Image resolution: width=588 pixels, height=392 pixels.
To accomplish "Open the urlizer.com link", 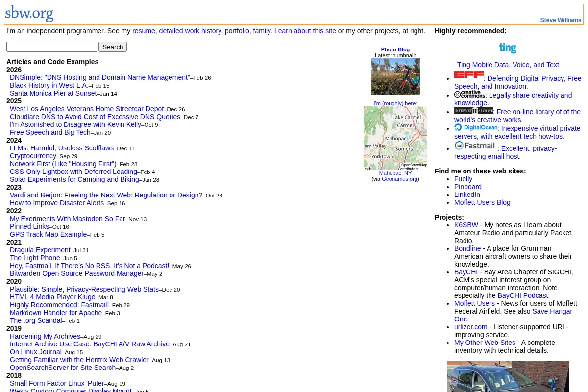I will [x=471, y=327].
